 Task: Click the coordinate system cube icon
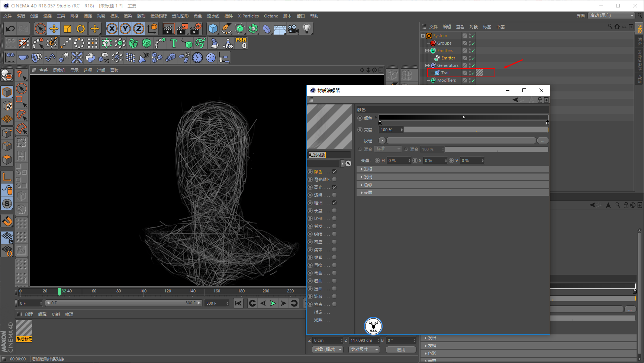click(152, 29)
